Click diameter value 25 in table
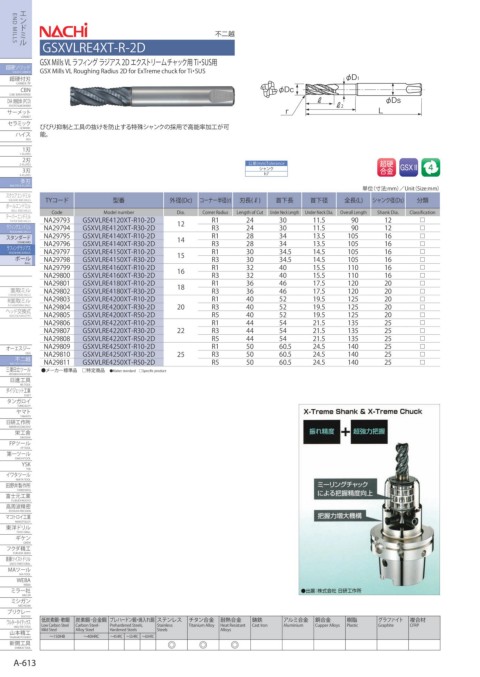The height and width of the screenshot is (677, 480). tap(180, 354)
